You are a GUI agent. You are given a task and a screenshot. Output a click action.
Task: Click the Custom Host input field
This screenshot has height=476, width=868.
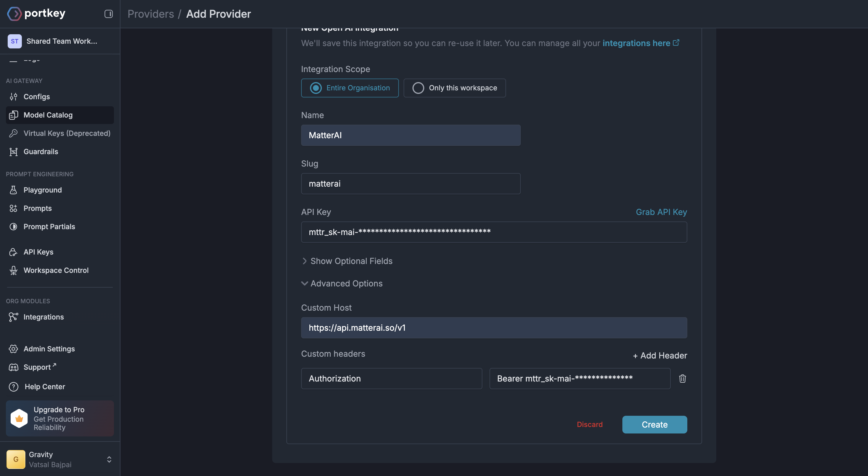click(494, 328)
